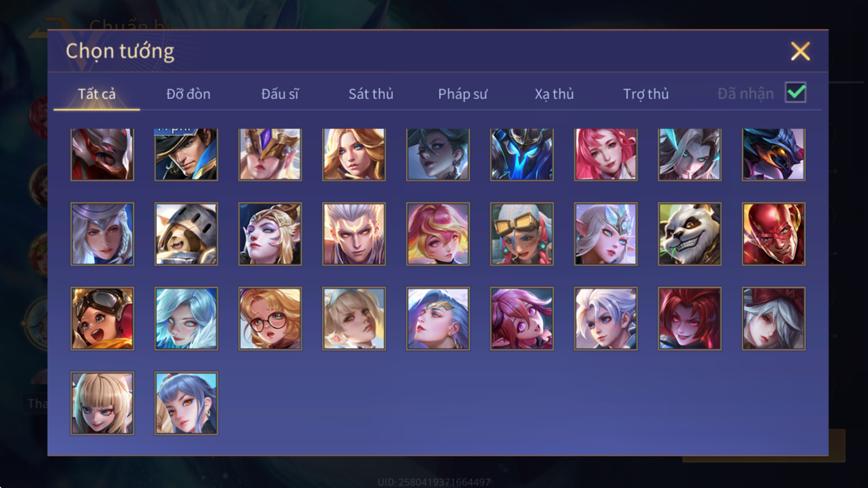Choose the aviator-goggles kid hero portrait
Viewport: 868px width, 488px height.
(x=102, y=319)
